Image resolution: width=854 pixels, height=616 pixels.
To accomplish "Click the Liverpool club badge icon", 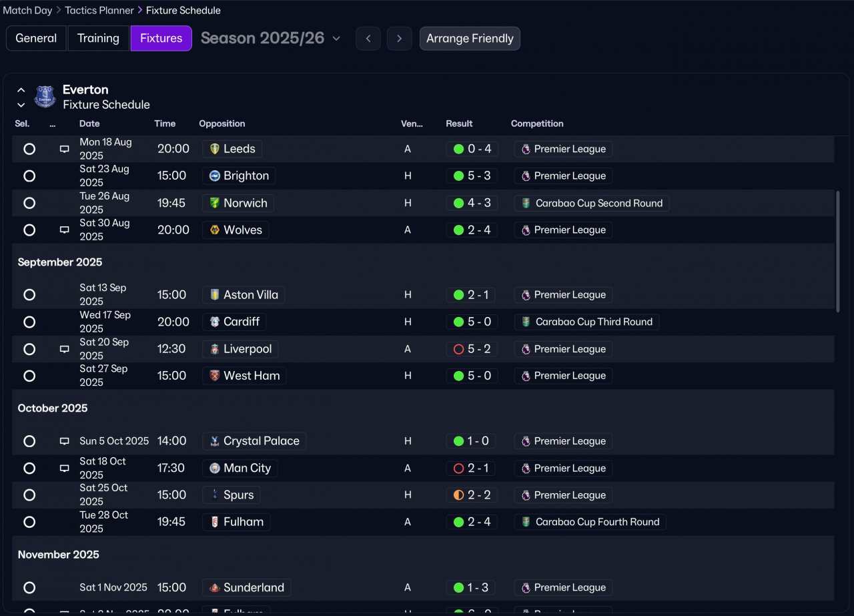I will tap(214, 349).
